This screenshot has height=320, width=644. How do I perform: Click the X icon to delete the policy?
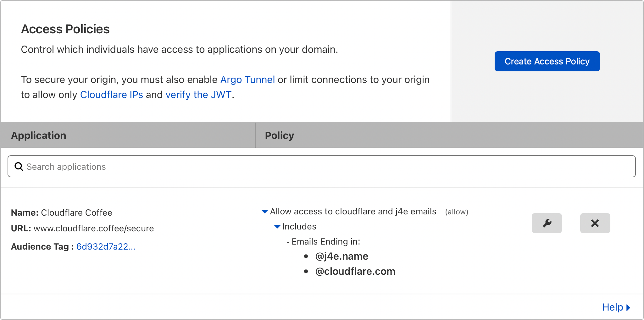tap(595, 223)
